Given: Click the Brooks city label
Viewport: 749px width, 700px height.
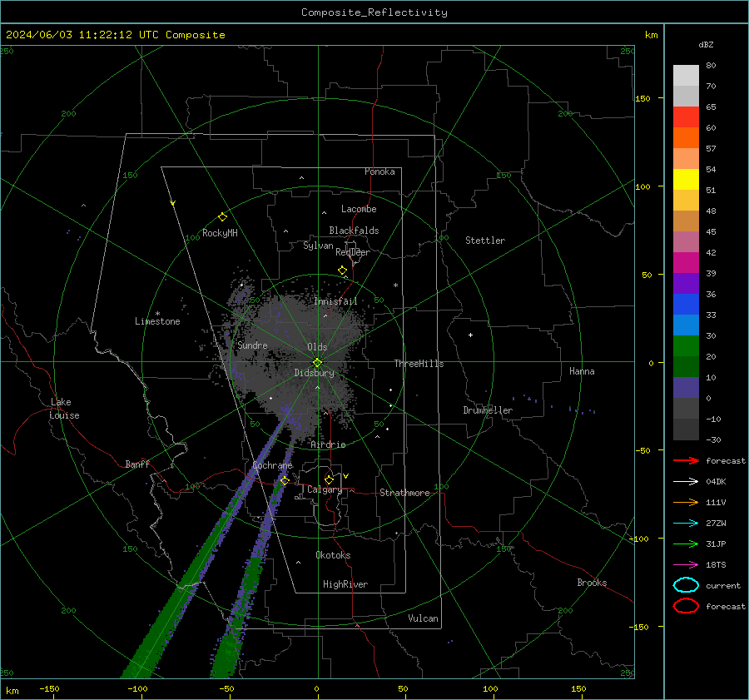Looking at the screenshot, I should 592,583.
